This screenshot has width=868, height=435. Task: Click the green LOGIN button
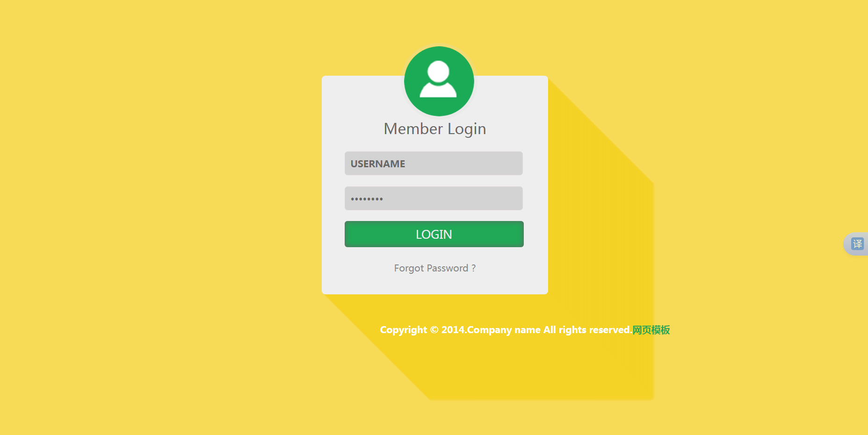coord(434,234)
